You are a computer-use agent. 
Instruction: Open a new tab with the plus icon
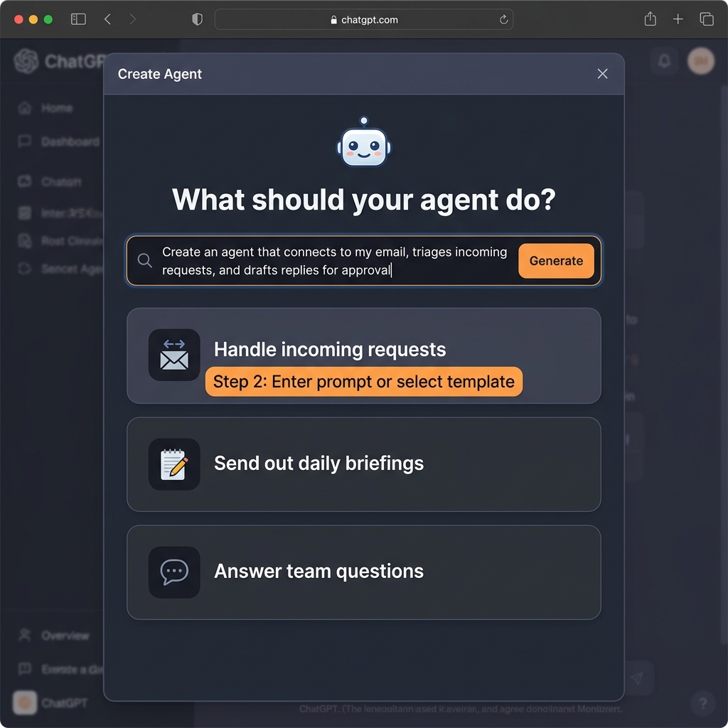click(678, 19)
